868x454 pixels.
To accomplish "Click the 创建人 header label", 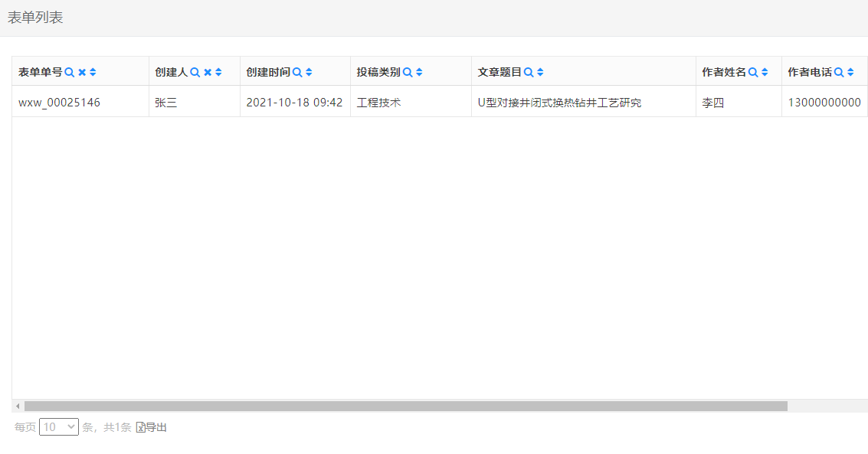I will [x=172, y=72].
